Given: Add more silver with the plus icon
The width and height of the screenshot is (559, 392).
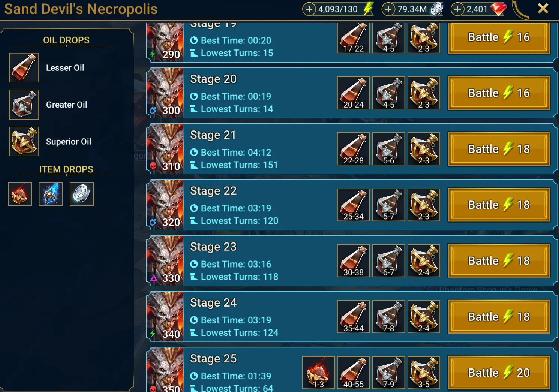Looking at the screenshot, I should point(388,9).
